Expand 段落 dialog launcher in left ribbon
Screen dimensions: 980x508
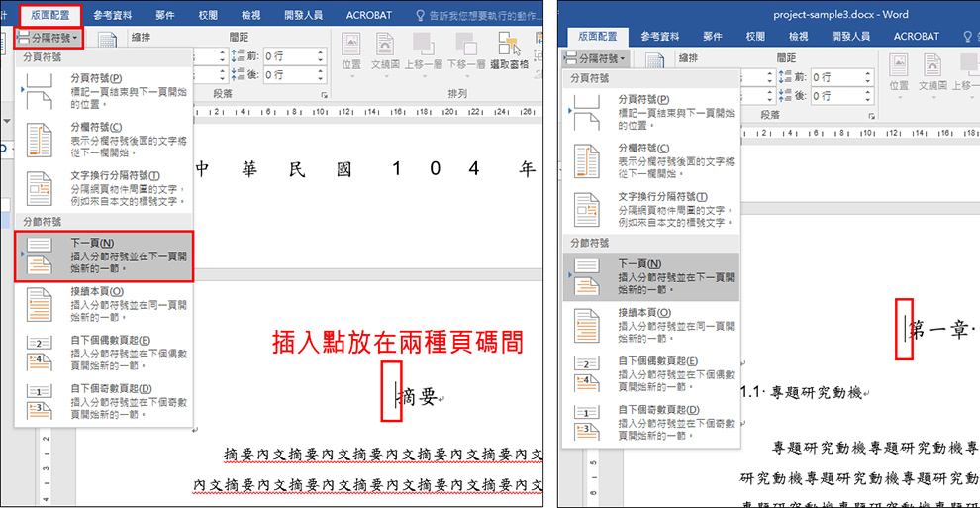point(324,95)
